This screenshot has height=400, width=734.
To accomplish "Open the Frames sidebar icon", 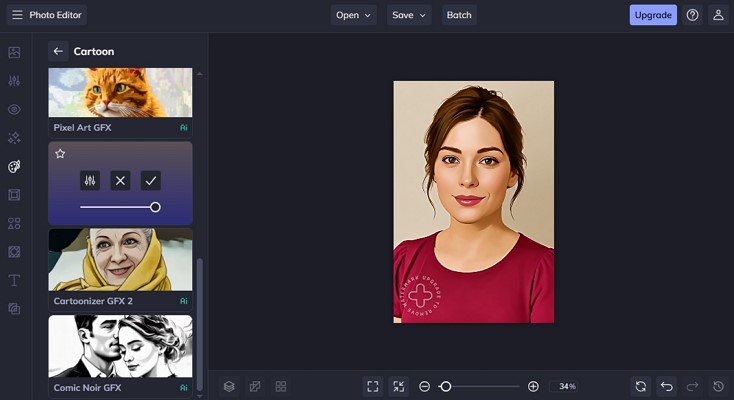I will click(x=14, y=195).
